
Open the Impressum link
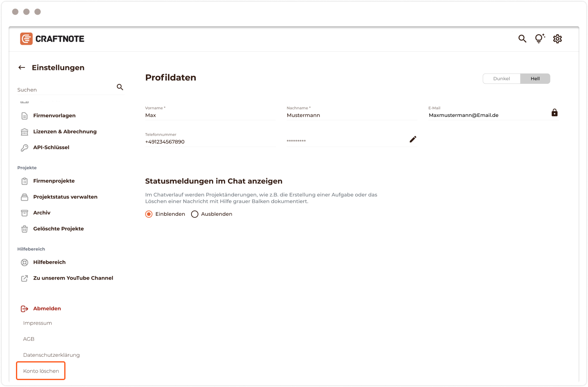coord(38,323)
